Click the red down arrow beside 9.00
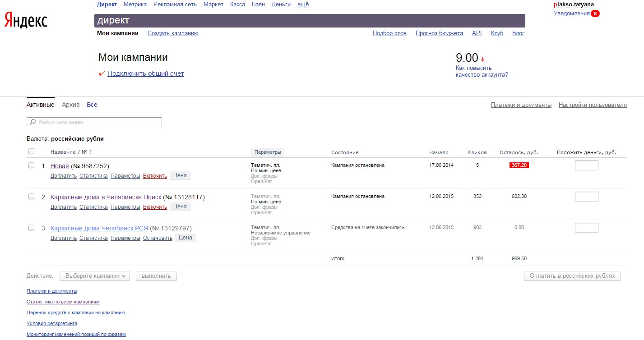644x340 pixels. [x=482, y=59]
